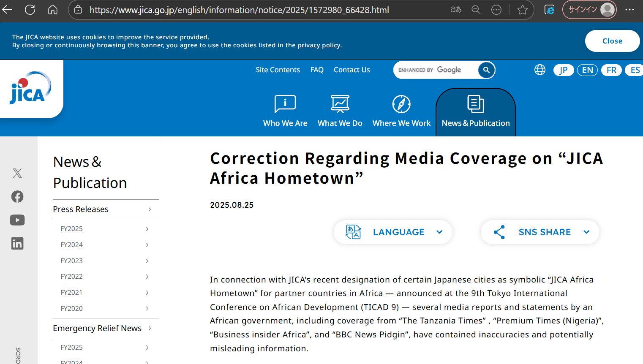Open Press Releases FY2021
Image resolution: width=643 pixels, height=364 pixels.
pyautogui.click(x=106, y=293)
